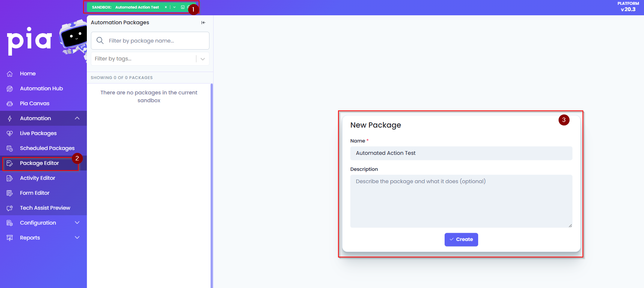This screenshot has width=644, height=288.
Task: Open the sandbox selector dropdown arrow
Action: (x=174, y=7)
